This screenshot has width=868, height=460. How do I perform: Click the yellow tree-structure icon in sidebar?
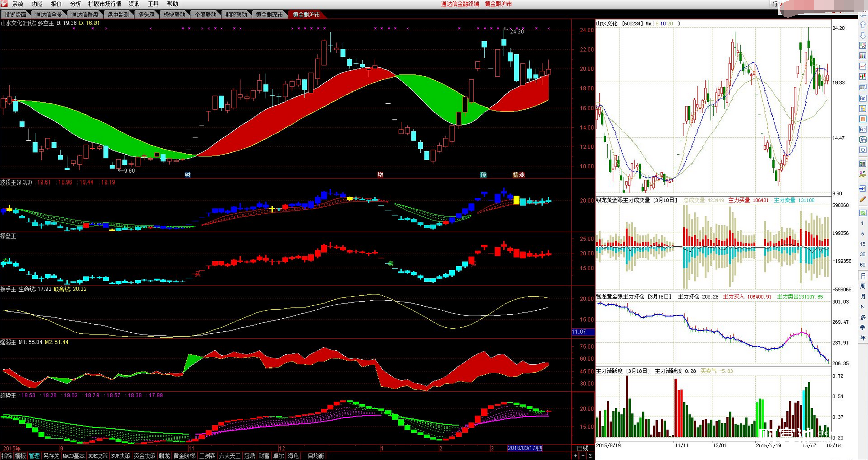(x=863, y=109)
